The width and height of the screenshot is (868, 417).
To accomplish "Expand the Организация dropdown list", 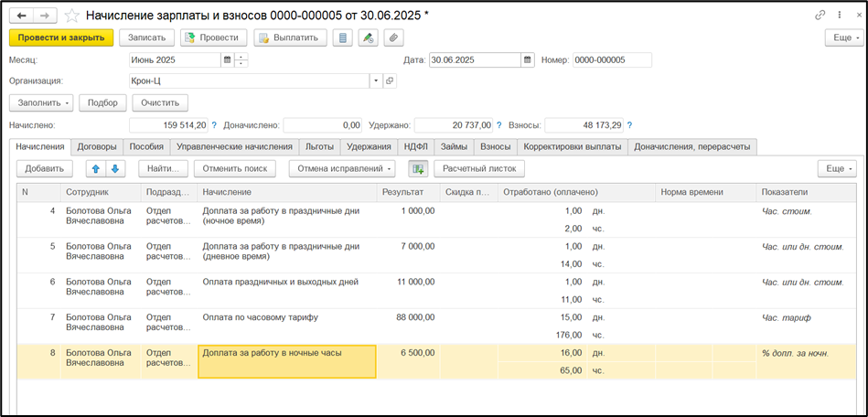I will tap(375, 80).
